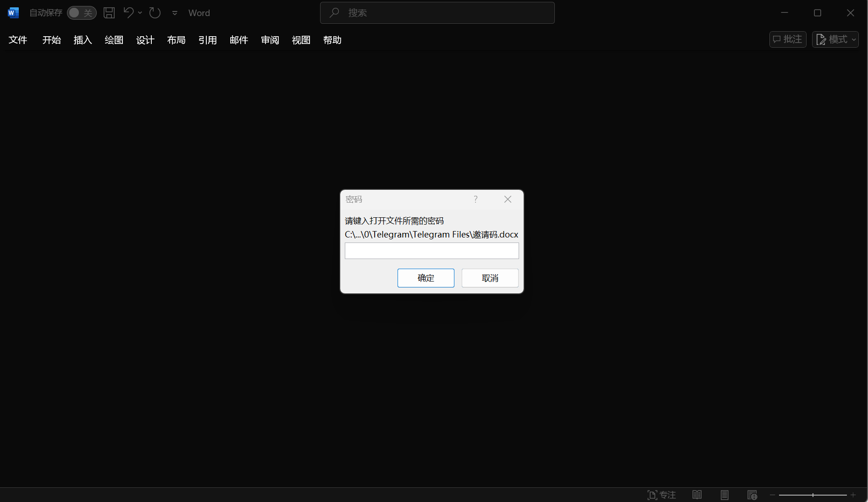The image size is (868, 502).
Task: Expand the editing Mode dropdown
Action: 835,39
